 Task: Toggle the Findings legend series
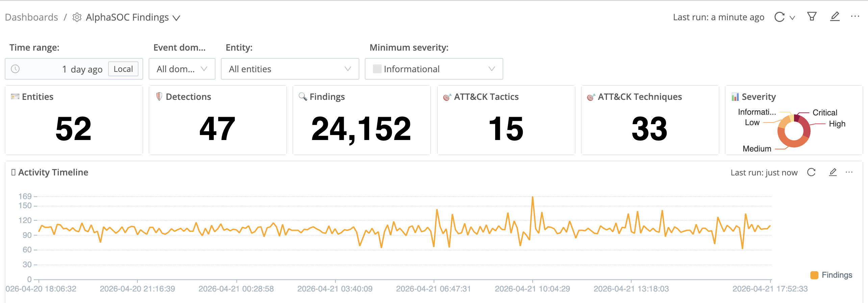pos(831,275)
